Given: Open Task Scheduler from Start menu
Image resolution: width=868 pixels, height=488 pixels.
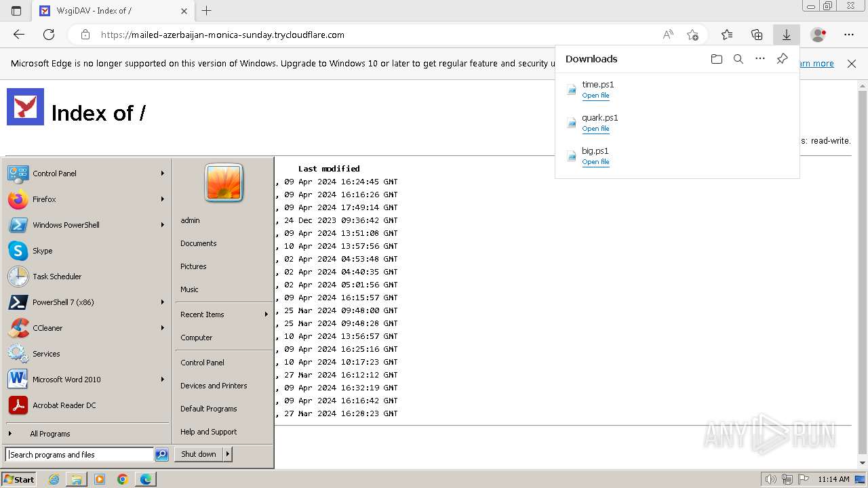Looking at the screenshot, I should 87,277.
